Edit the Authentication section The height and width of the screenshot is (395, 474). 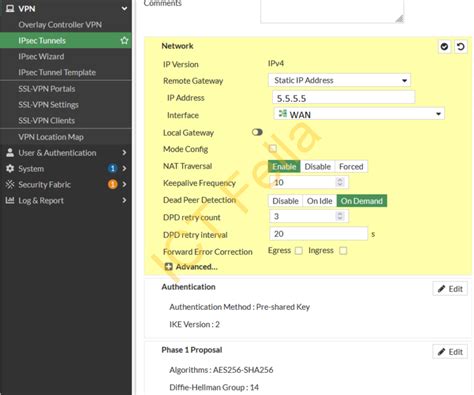(450, 289)
